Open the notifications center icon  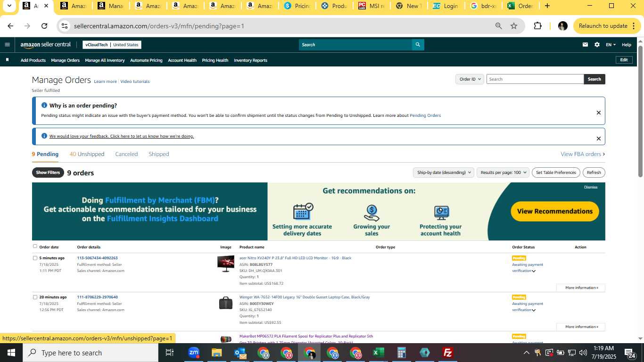[630, 354]
